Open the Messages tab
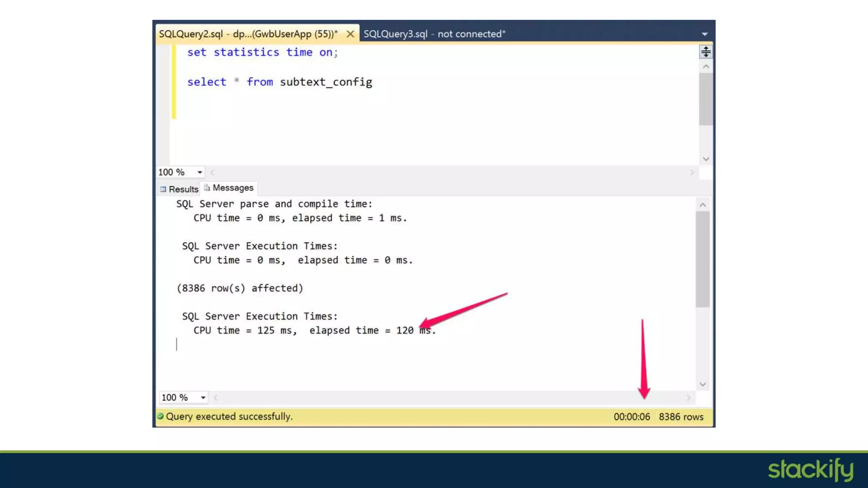 (229, 188)
